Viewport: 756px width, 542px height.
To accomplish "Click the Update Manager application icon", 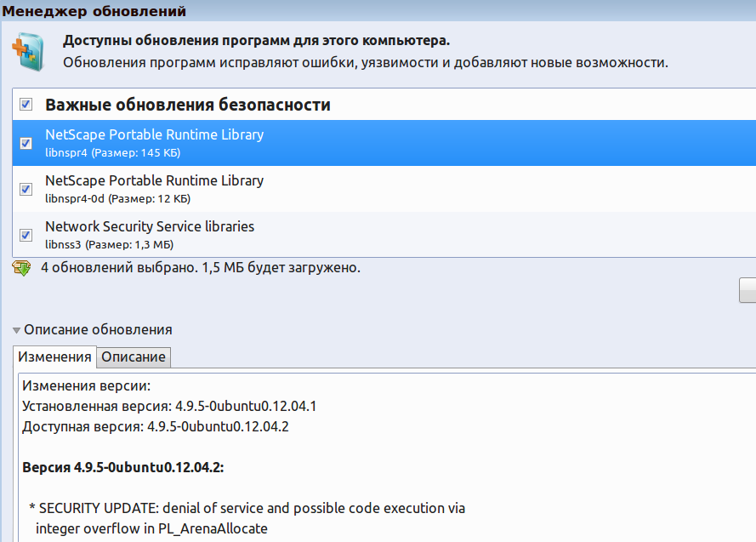I will pos(27,51).
